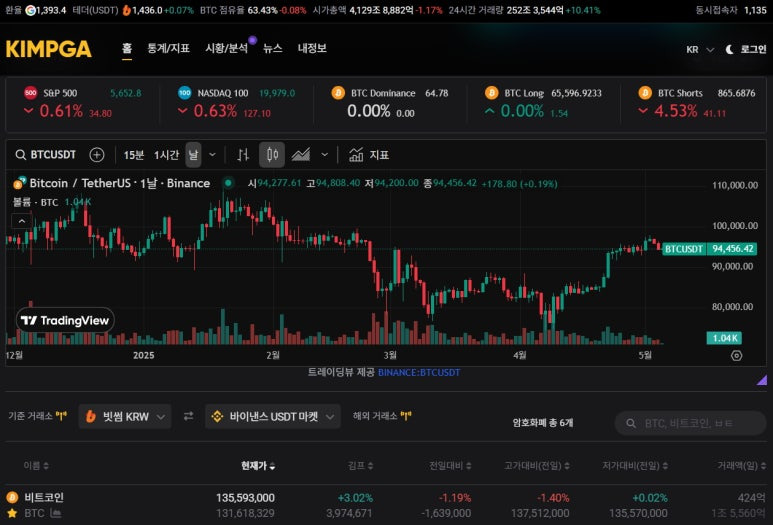Click the 암호화폐 총 6개 label
Screen dimensions: 773x525
[542, 422]
